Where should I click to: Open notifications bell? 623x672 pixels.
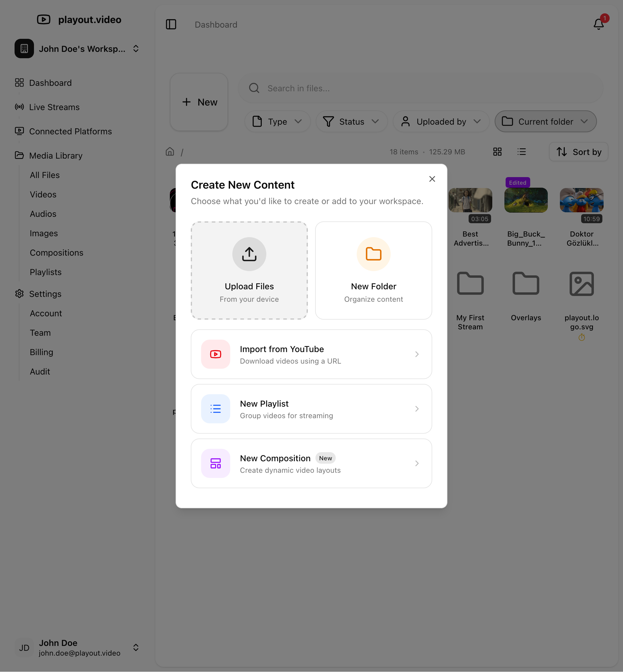(x=598, y=24)
